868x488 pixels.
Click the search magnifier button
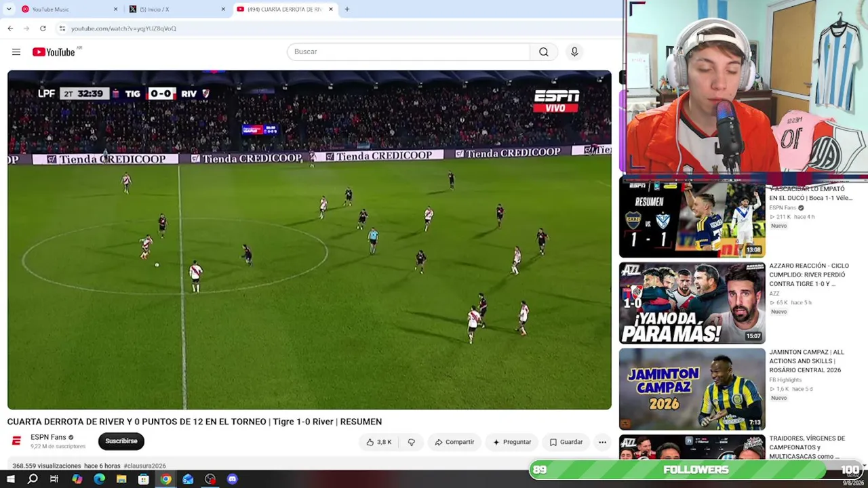544,52
